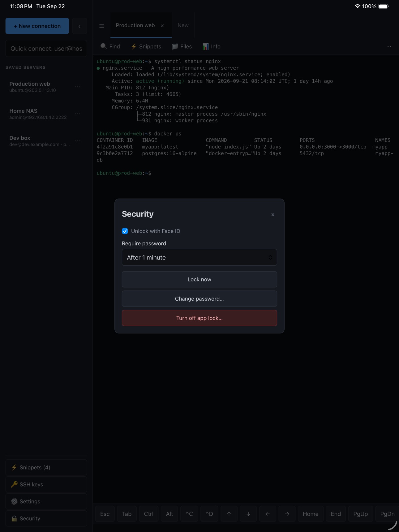Screen dimensions: 399x532
Task: Open Settings in the sidebar
Action: [x=46, y=501]
